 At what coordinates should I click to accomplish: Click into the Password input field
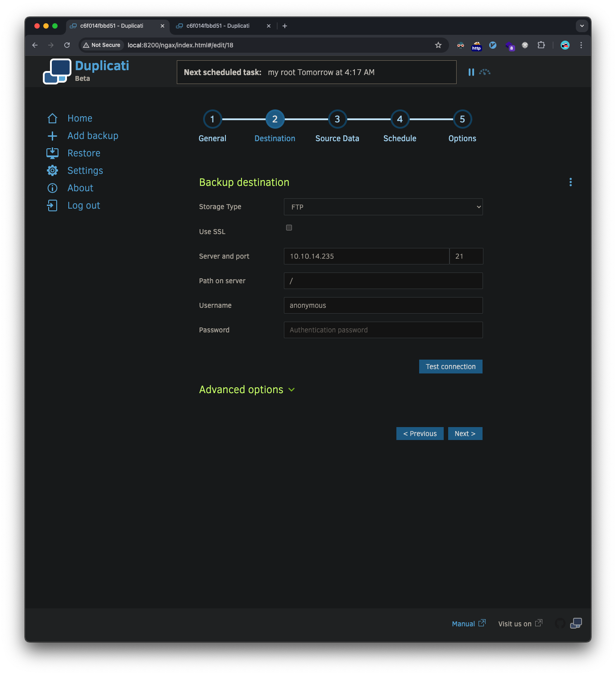coord(383,330)
